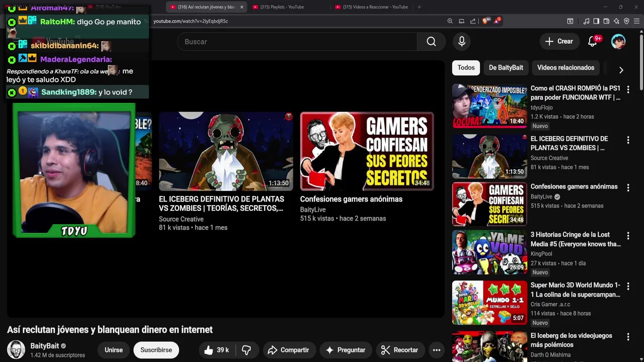Start voice search with the microphone icon
The width and height of the screenshot is (644, 362).
click(x=462, y=42)
